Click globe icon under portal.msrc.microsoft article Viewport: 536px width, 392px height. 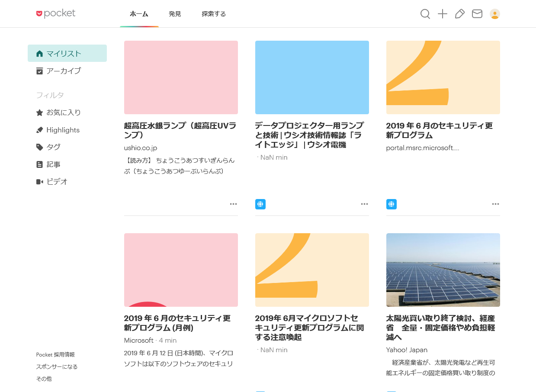click(x=391, y=204)
